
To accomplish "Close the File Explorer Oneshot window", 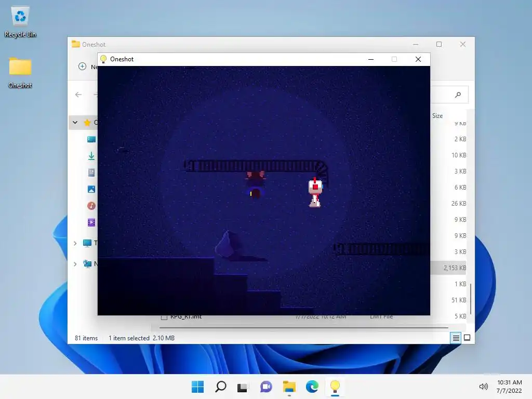I will pyautogui.click(x=463, y=44).
